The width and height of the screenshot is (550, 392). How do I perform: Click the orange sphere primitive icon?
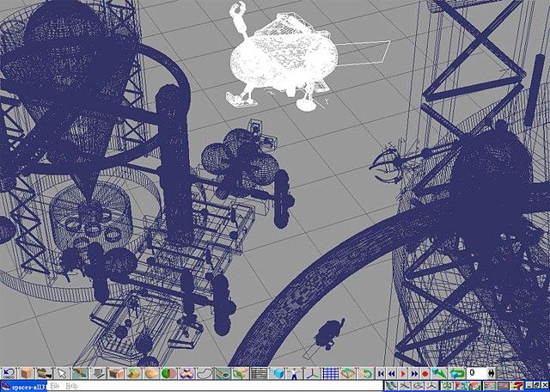tap(150, 374)
